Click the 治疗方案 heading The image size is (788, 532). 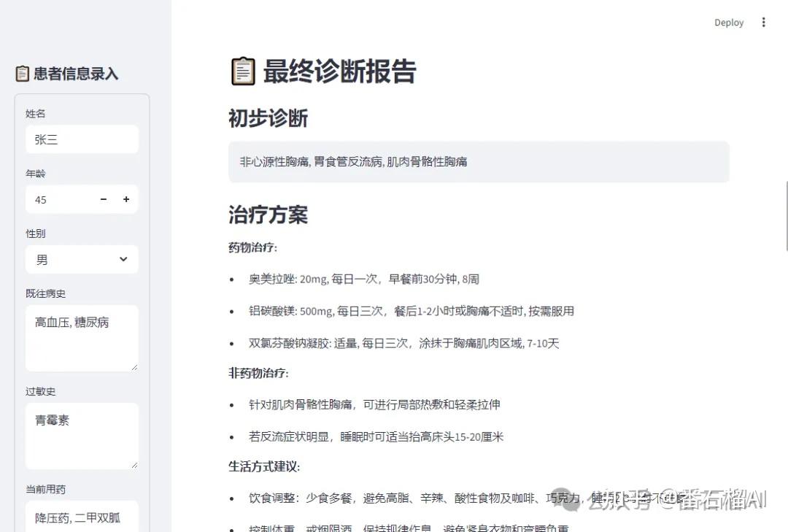[x=268, y=215]
